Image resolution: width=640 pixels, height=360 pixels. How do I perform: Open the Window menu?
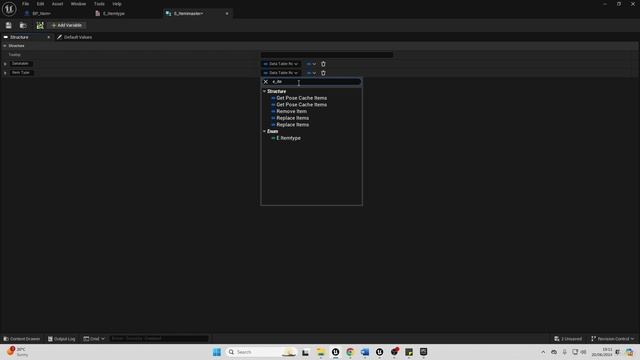pos(78,4)
